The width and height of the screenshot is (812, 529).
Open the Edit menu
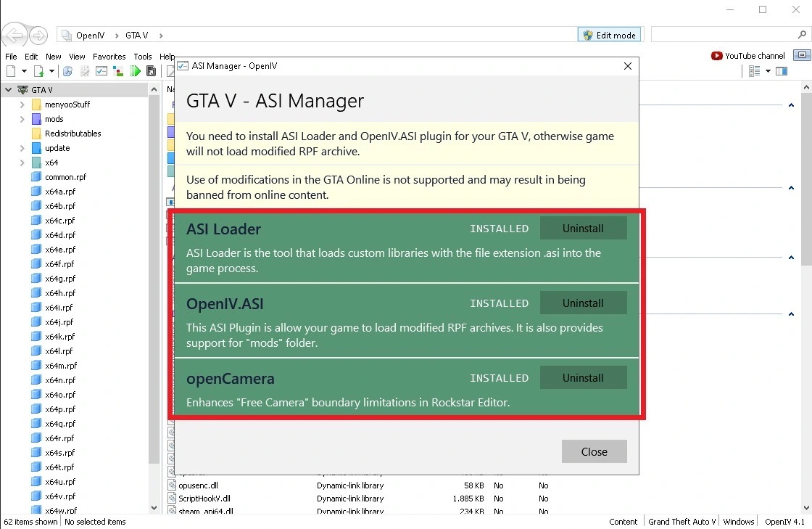[x=31, y=57]
